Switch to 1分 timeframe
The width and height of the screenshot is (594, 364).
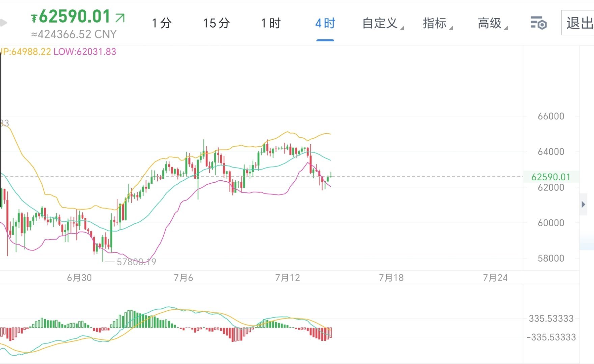coord(162,23)
